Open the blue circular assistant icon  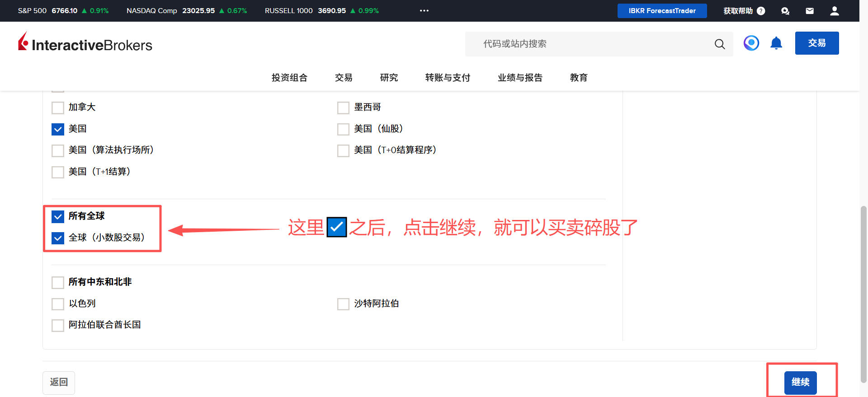[751, 43]
